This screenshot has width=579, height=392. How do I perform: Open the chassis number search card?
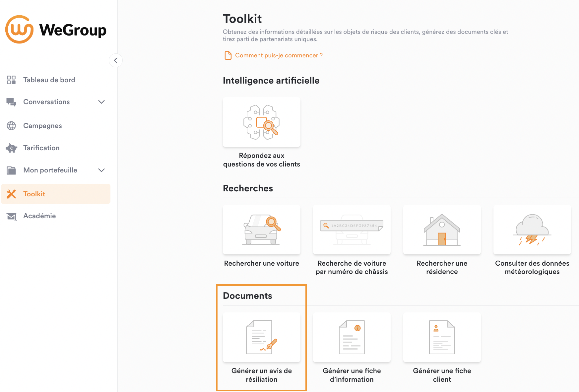click(x=352, y=229)
